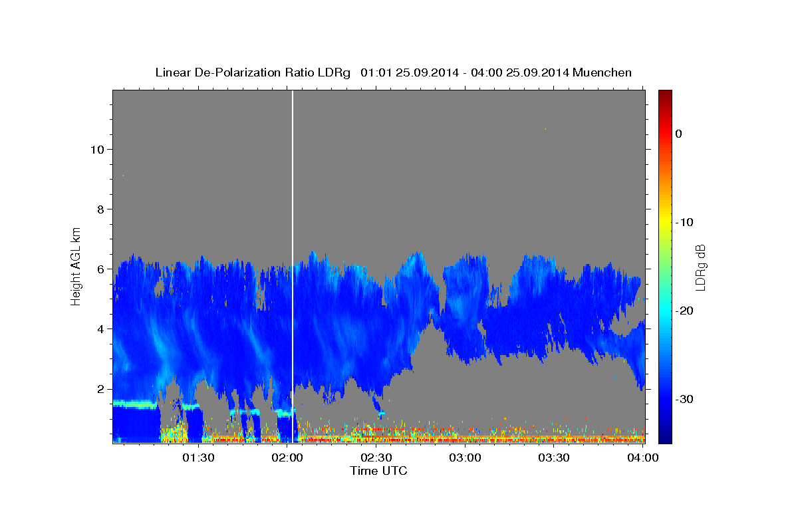The height and width of the screenshot is (532, 798).
Task: Click the plot title 'Linear De-Polarization Ratio LDRg'
Action: click(x=253, y=72)
